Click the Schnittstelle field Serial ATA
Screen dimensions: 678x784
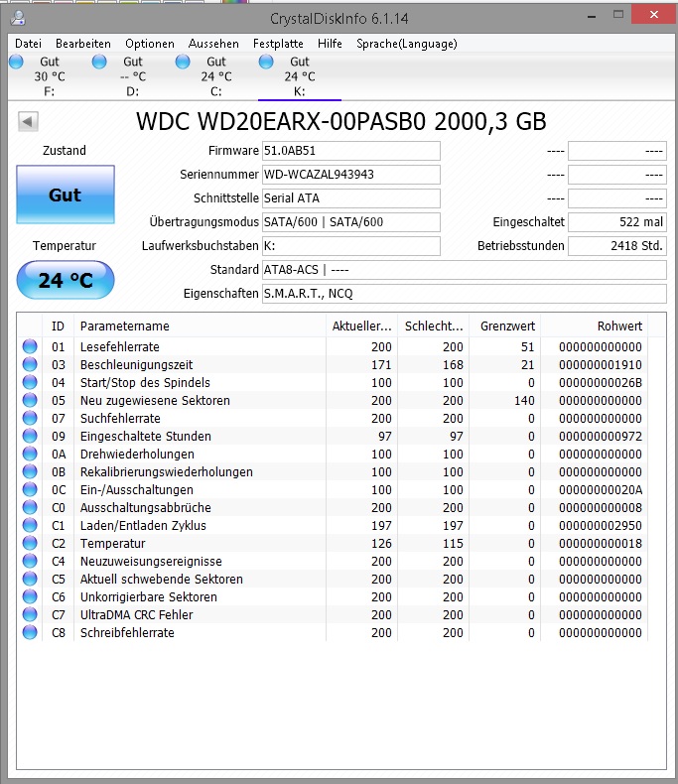[x=351, y=198]
